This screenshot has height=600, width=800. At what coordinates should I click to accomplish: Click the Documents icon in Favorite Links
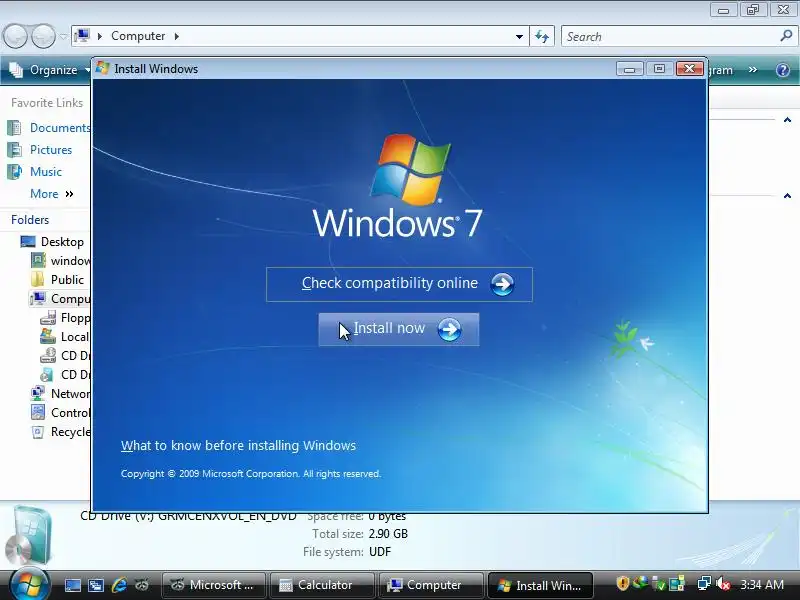[x=14, y=128]
